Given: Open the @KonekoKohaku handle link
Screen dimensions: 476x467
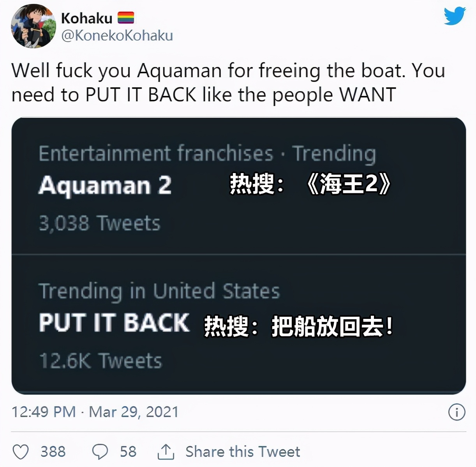Looking at the screenshot, I should (117, 35).
